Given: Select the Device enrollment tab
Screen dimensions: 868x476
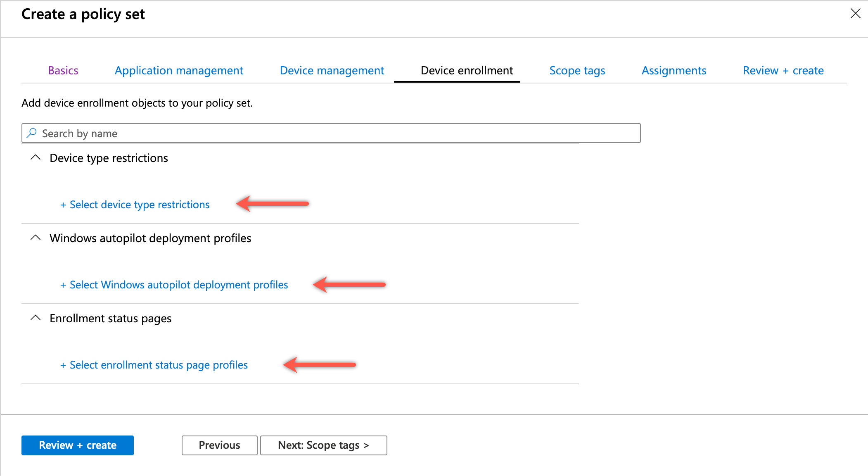Looking at the screenshot, I should 466,70.
